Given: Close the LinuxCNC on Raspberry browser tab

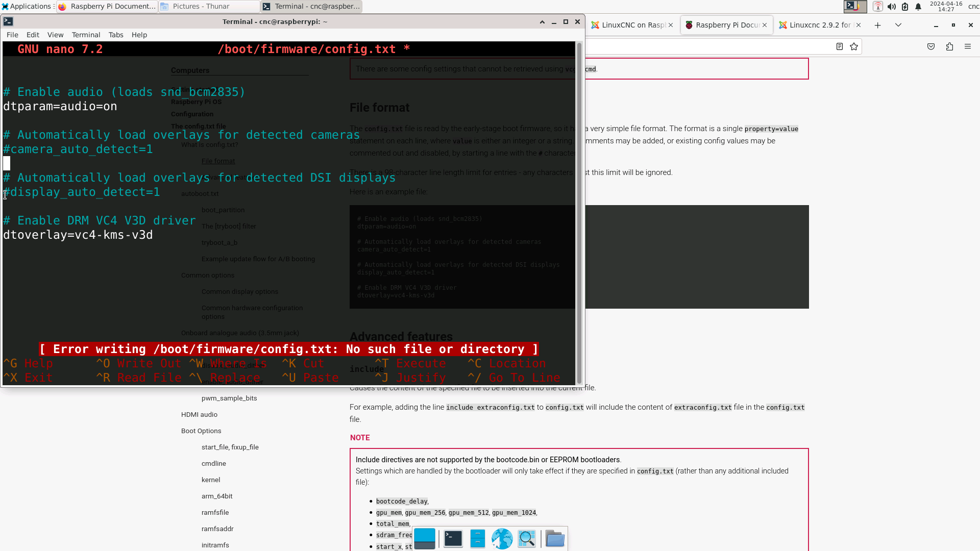Looking at the screenshot, I should (x=671, y=25).
